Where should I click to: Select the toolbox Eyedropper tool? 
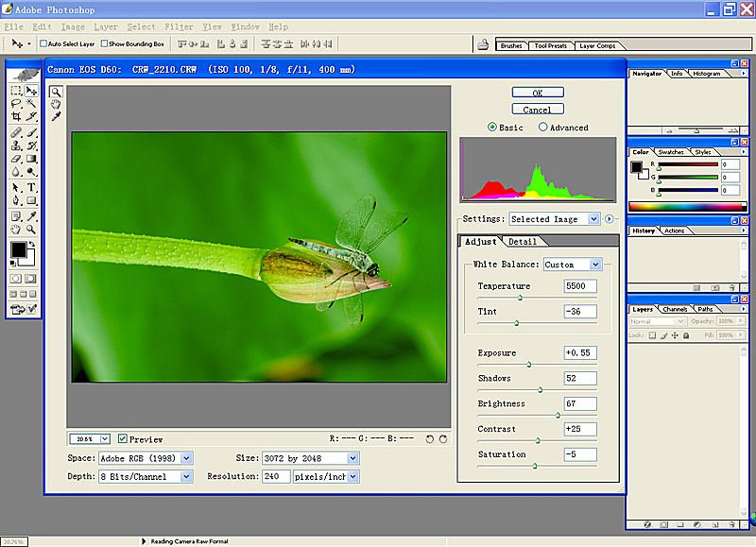[31, 216]
